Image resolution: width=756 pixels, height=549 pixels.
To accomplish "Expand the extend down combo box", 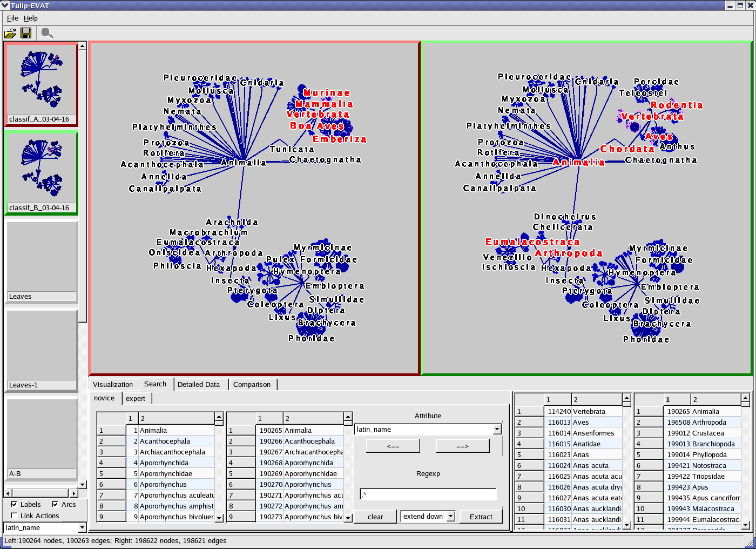I will click(x=450, y=517).
